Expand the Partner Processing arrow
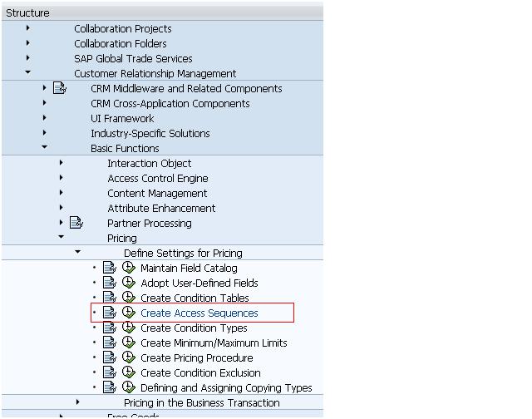The width and height of the screenshot is (532, 419). coord(61,223)
